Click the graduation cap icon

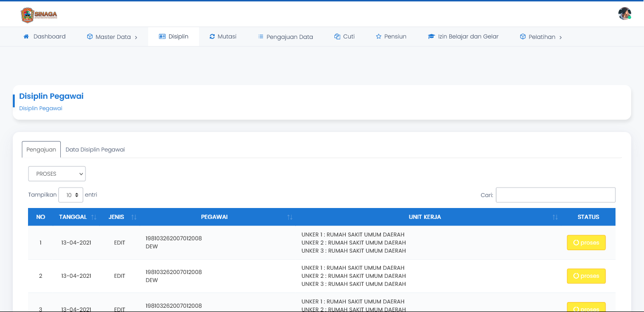point(431,37)
